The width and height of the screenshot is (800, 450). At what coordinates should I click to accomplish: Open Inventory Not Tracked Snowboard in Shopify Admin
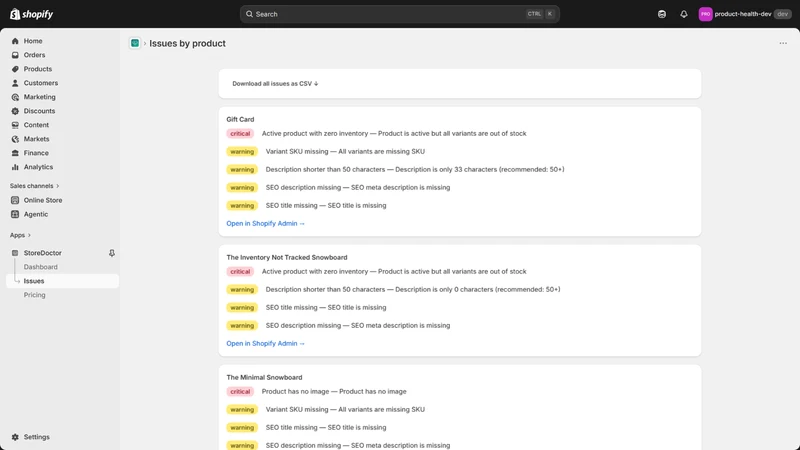point(265,343)
